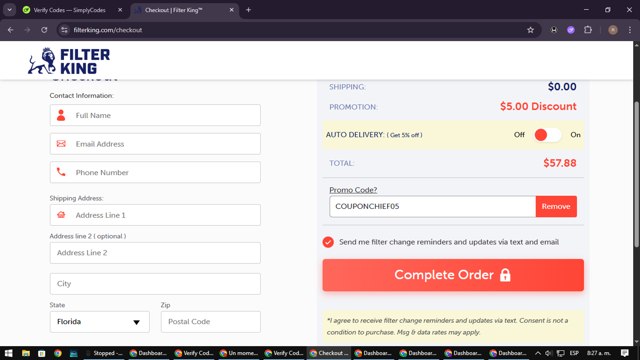The width and height of the screenshot is (640, 360).
Task: Open the State dropdown showing Florida
Action: (x=100, y=322)
